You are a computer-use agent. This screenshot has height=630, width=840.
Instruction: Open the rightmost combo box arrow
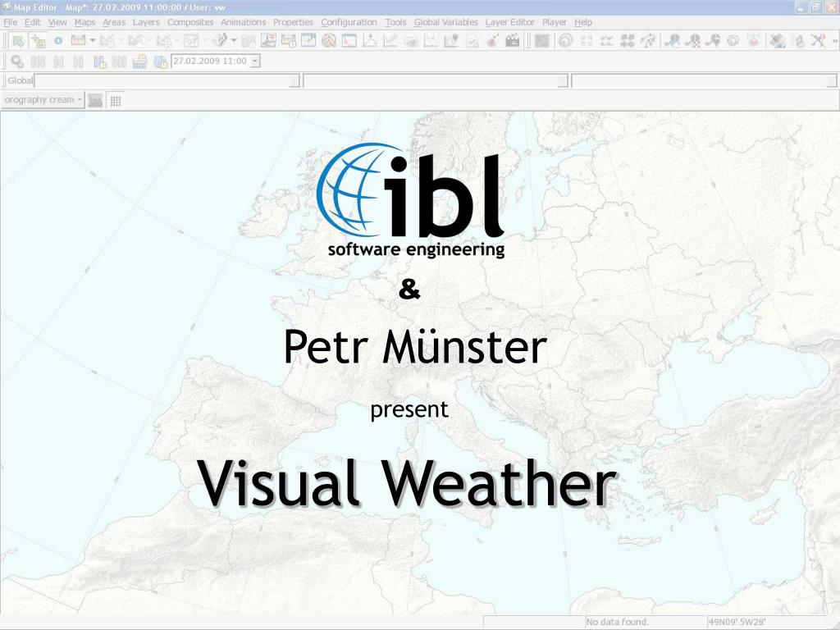click(x=832, y=81)
